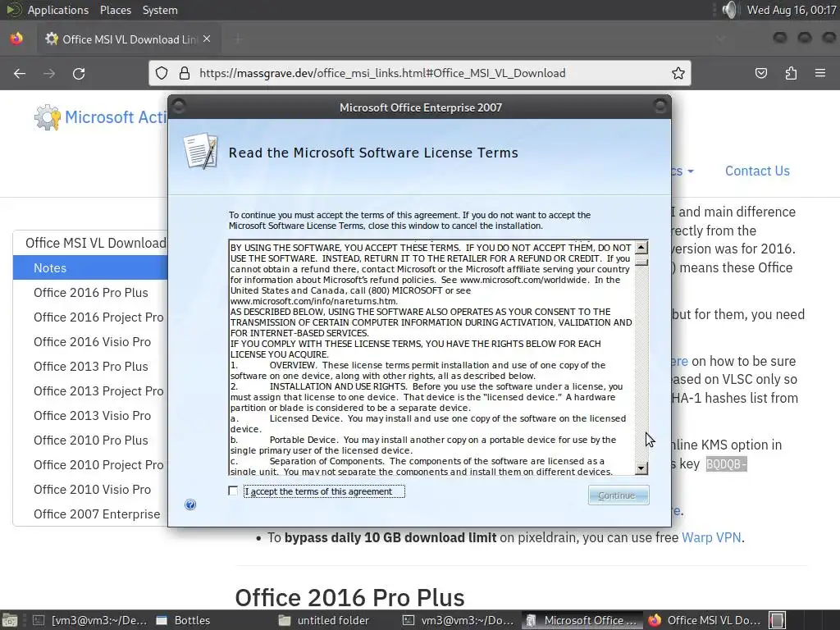Click the list all tabs chevron
Image resolution: width=840 pixels, height=630 pixels.
pyautogui.click(x=720, y=39)
